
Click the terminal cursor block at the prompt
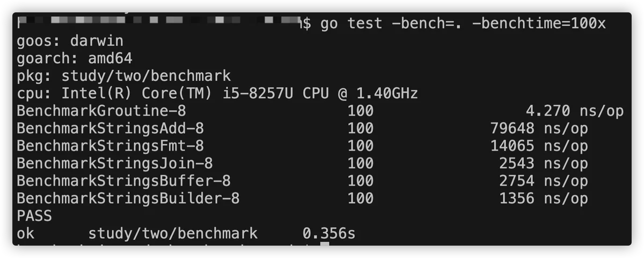[325, 246]
